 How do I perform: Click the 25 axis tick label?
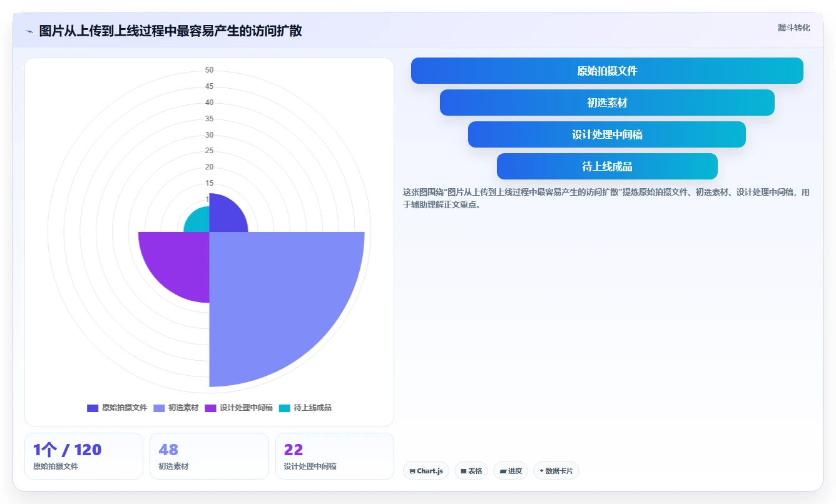click(x=209, y=151)
